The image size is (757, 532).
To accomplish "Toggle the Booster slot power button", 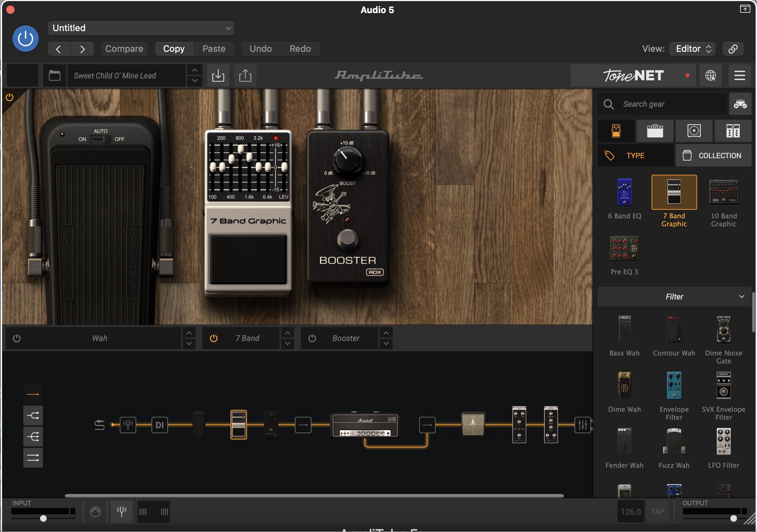I will [x=312, y=338].
